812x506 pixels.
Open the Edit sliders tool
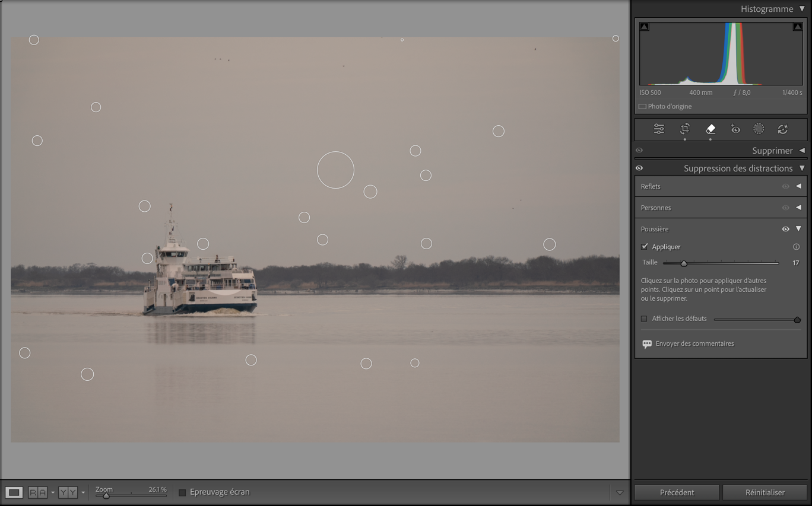coord(659,129)
